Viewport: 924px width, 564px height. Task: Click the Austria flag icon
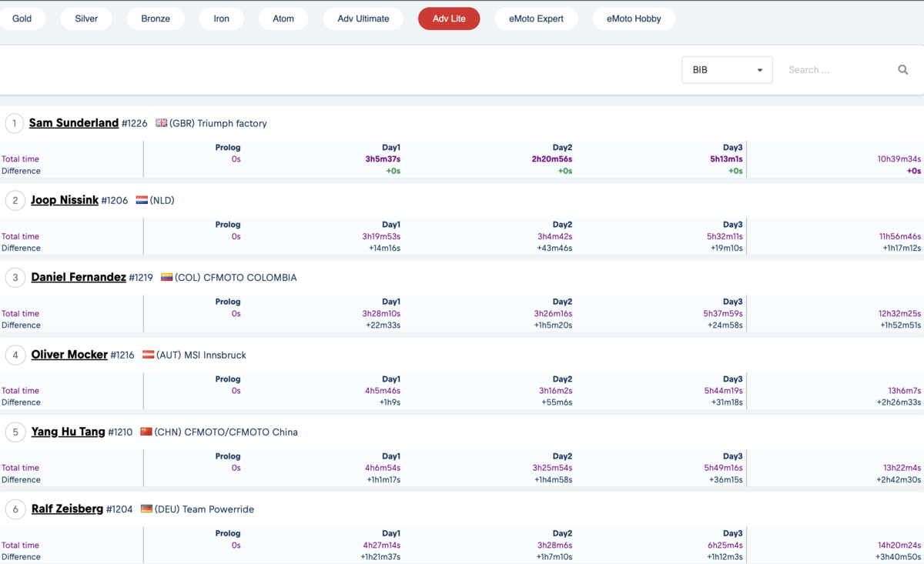[148, 354]
